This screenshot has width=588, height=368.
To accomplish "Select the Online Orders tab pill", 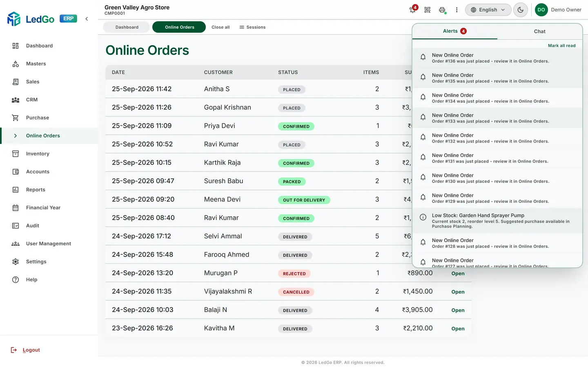I will [179, 27].
